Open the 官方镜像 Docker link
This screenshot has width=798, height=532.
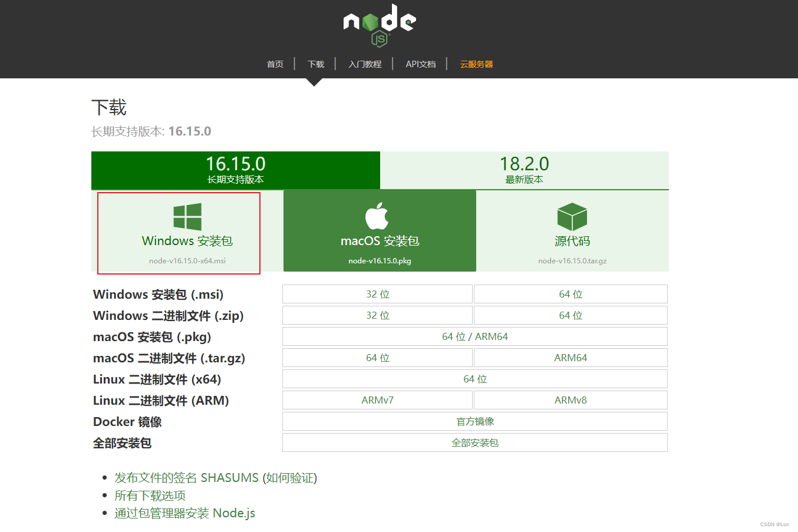click(x=475, y=421)
